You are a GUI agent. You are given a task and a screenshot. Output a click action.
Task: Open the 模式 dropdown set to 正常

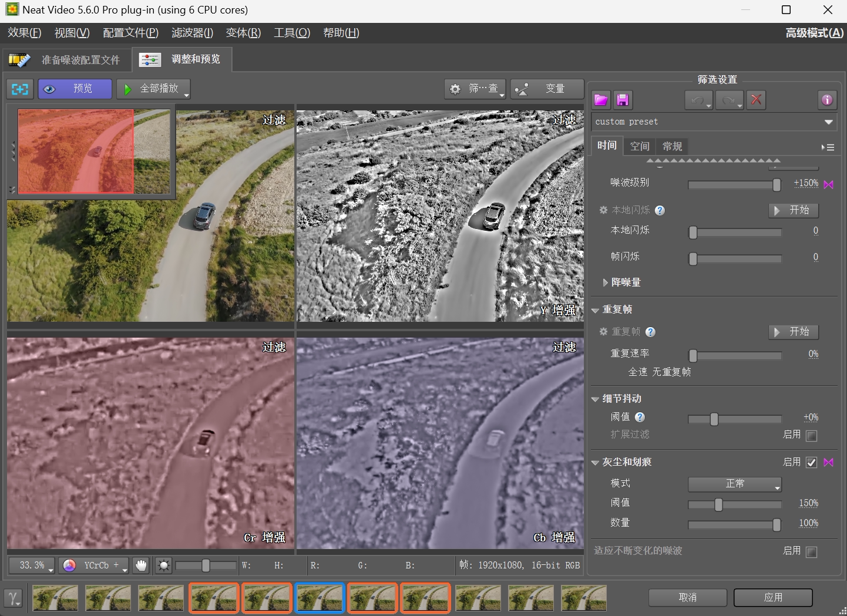[735, 484]
